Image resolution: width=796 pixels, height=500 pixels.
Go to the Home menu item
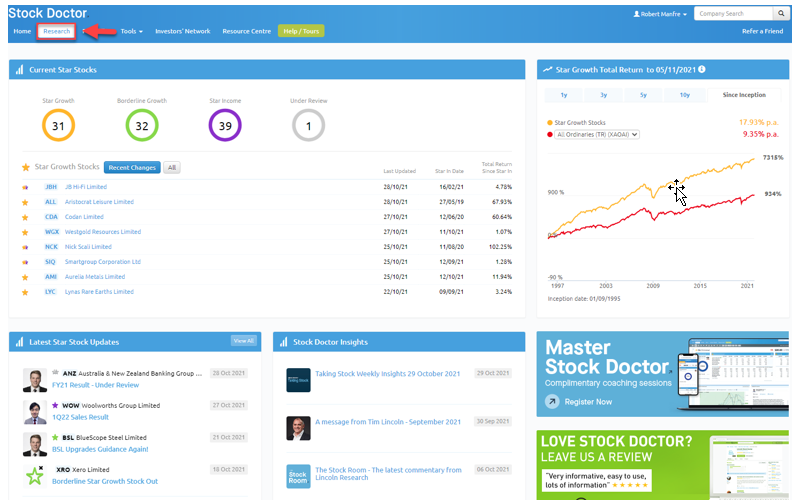22,31
